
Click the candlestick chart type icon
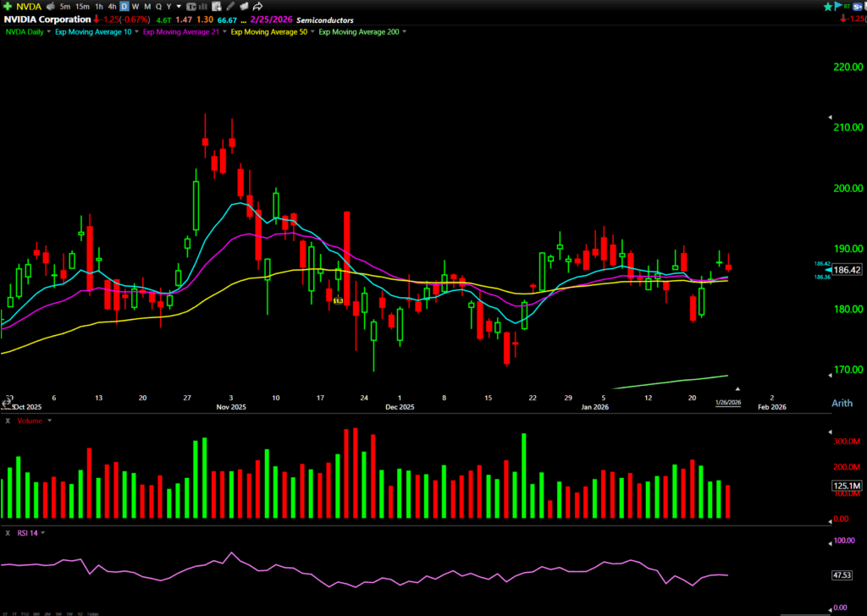(193, 7)
